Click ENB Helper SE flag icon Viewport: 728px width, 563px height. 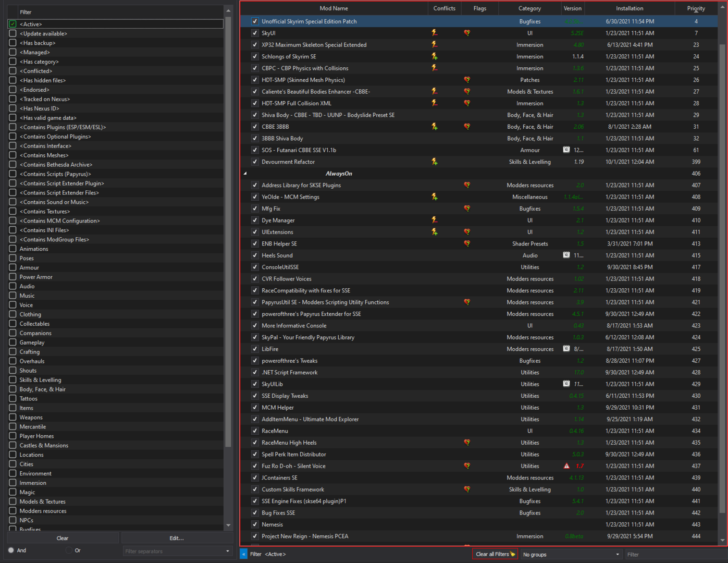click(467, 243)
